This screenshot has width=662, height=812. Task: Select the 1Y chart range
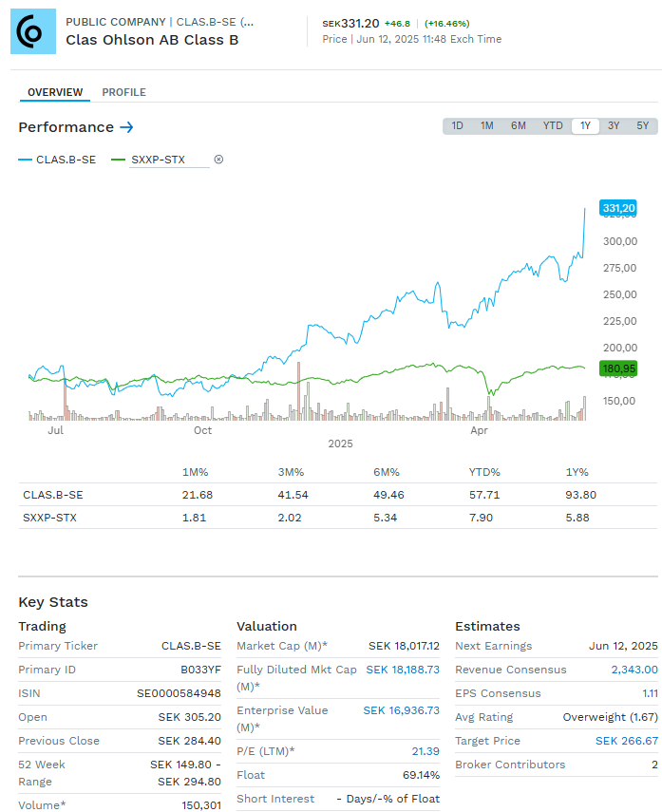[x=585, y=126]
